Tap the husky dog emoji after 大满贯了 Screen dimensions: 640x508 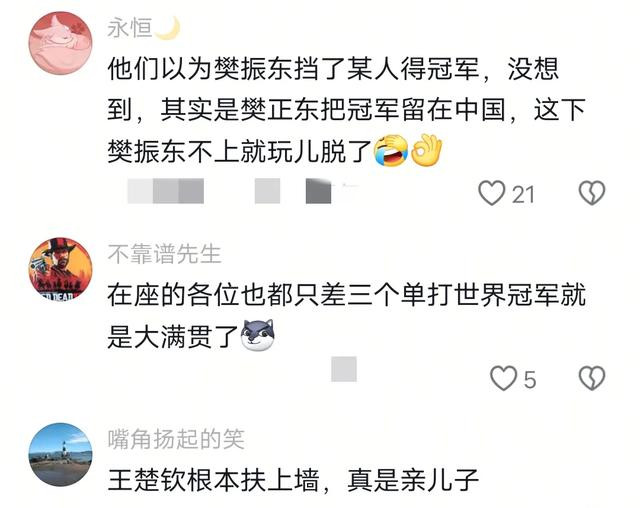point(258,335)
